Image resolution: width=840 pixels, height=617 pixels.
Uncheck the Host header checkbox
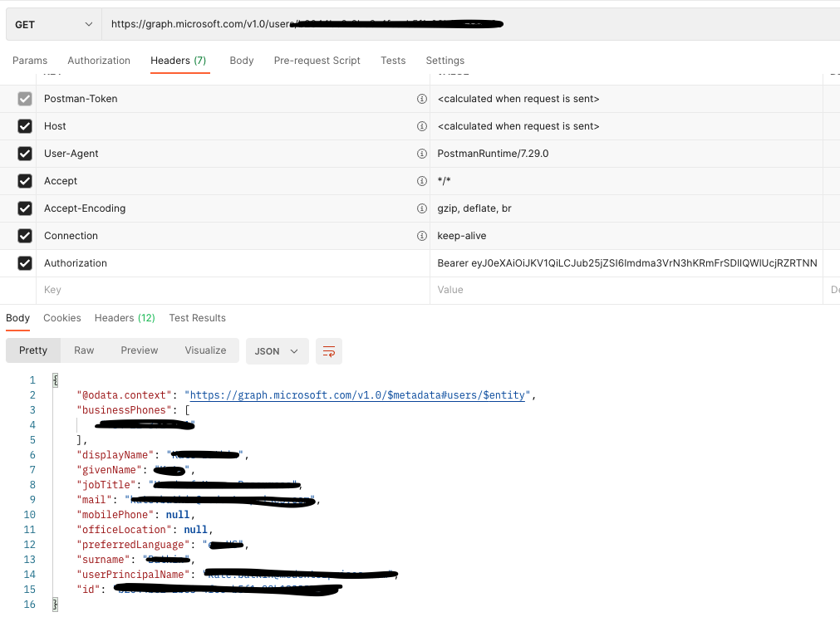click(x=25, y=126)
